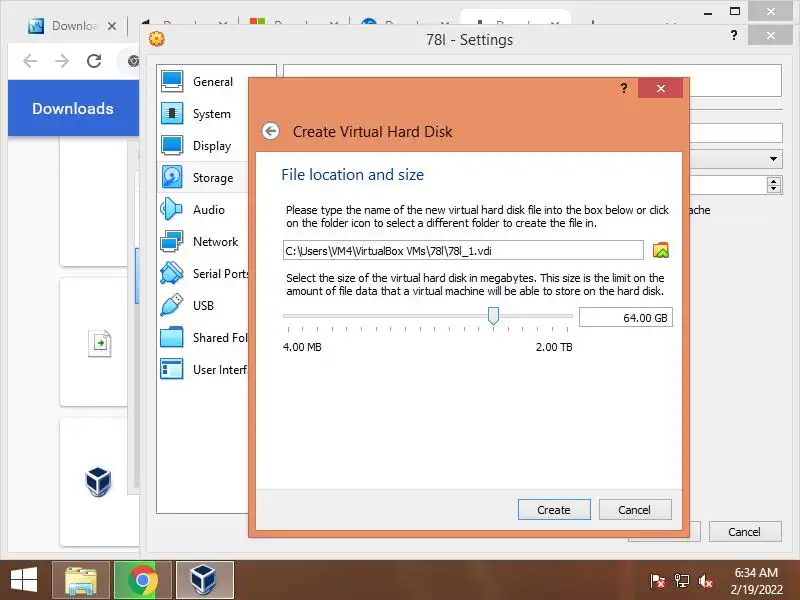Select the Network label in settings list
Viewport: 800px width, 600px height.
pos(215,242)
